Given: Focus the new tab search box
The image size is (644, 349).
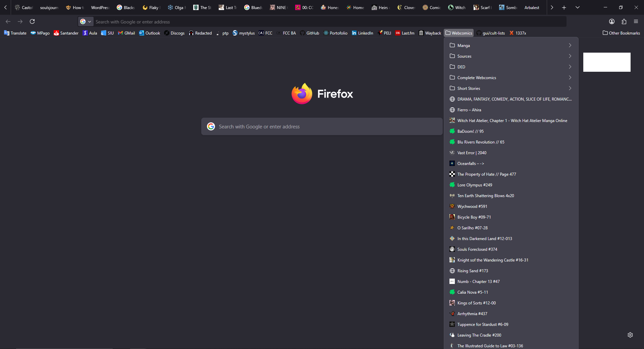Looking at the screenshot, I should point(322,126).
